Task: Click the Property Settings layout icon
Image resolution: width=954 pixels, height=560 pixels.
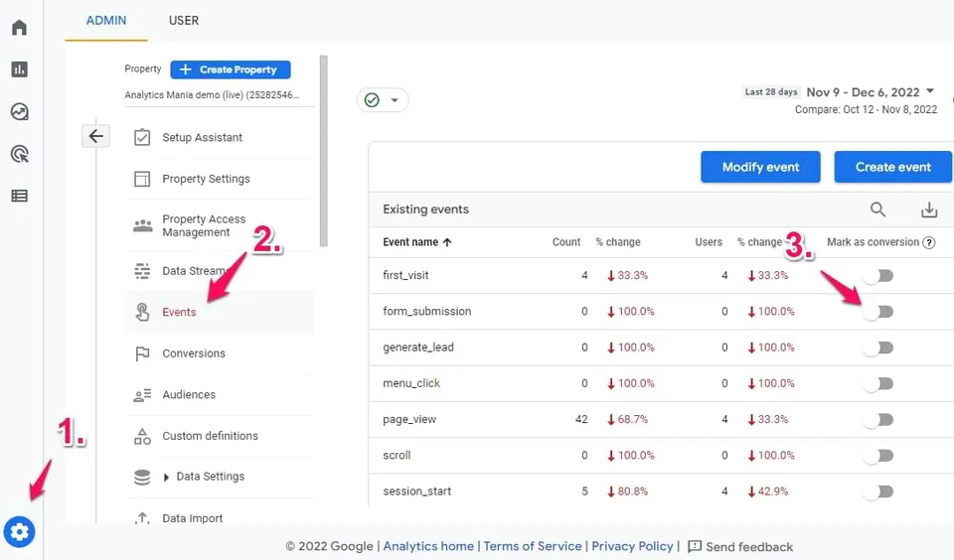Action: 142,179
